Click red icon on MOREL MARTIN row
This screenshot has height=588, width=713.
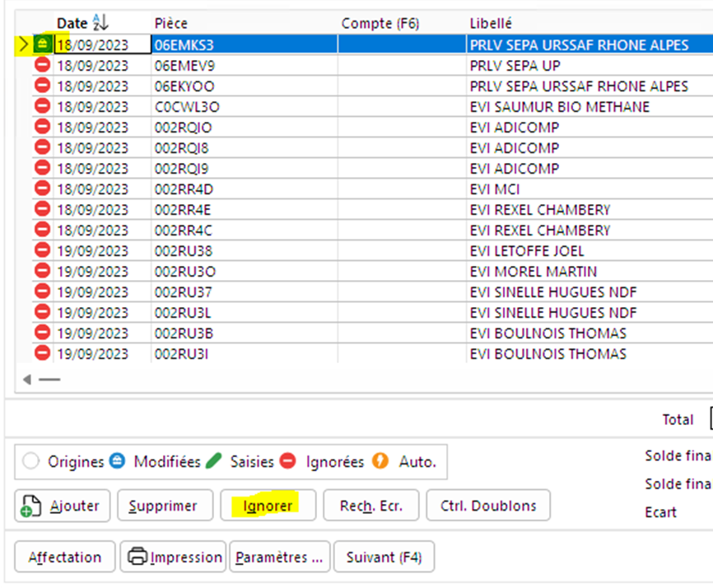pyautogui.click(x=42, y=271)
